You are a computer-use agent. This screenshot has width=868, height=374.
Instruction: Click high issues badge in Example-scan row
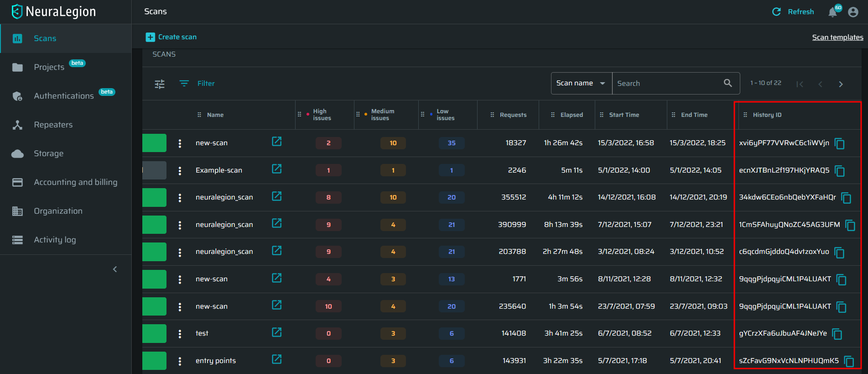pyautogui.click(x=328, y=170)
